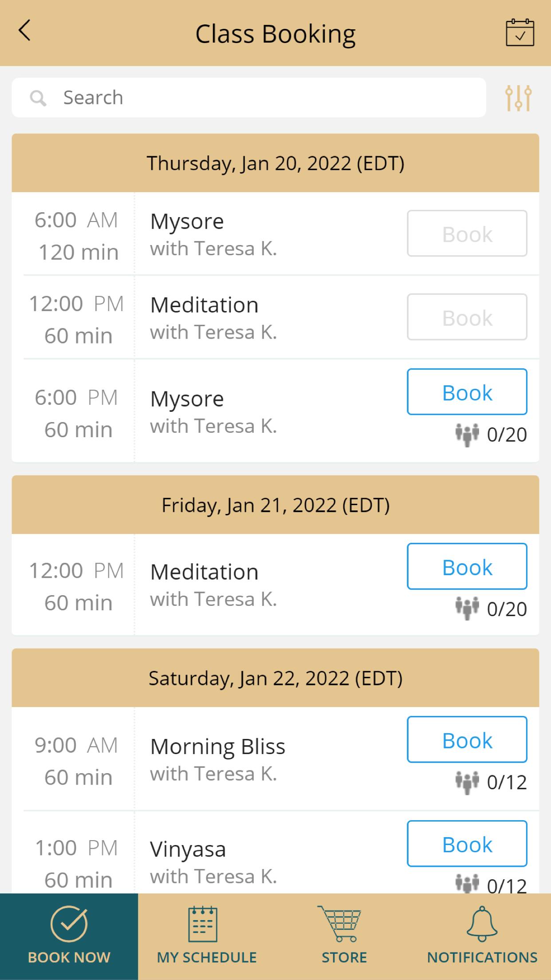Book Saturday 1:00 PM Vinyasa class

coord(467,843)
